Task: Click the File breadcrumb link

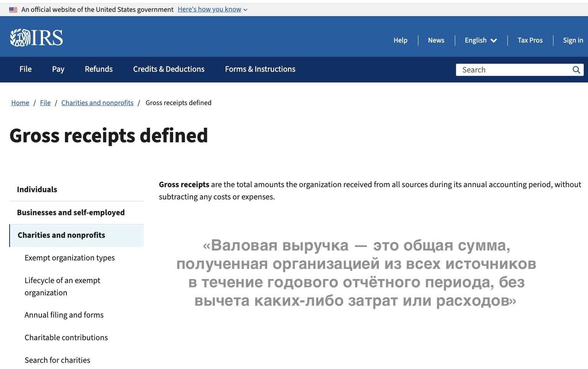Action: (x=45, y=103)
